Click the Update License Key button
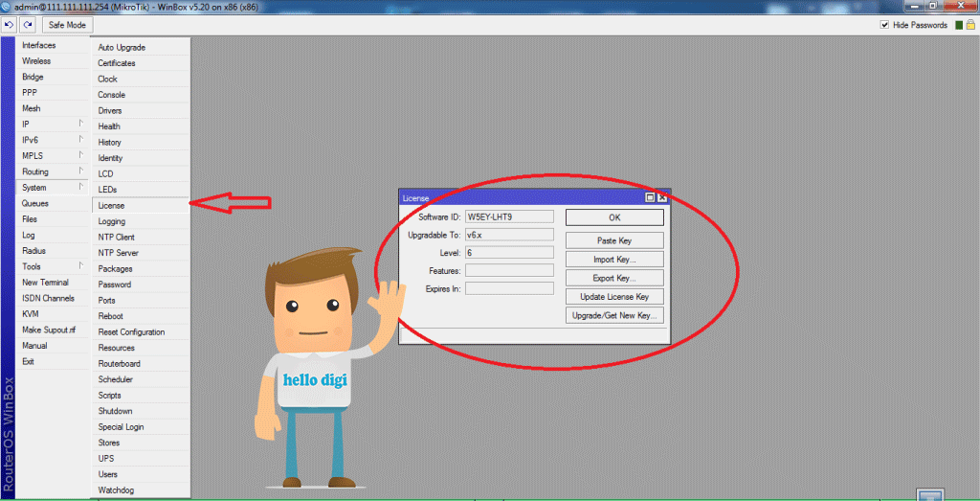 click(614, 296)
